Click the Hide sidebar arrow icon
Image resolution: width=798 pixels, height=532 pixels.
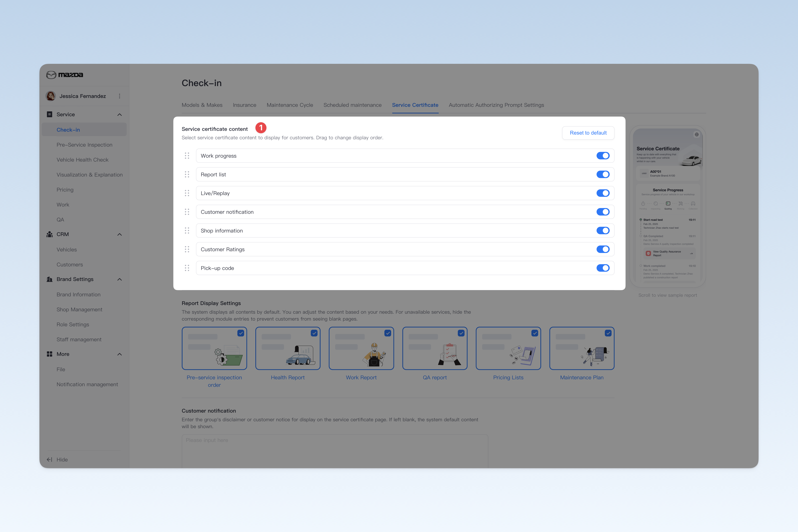click(x=49, y=459)
